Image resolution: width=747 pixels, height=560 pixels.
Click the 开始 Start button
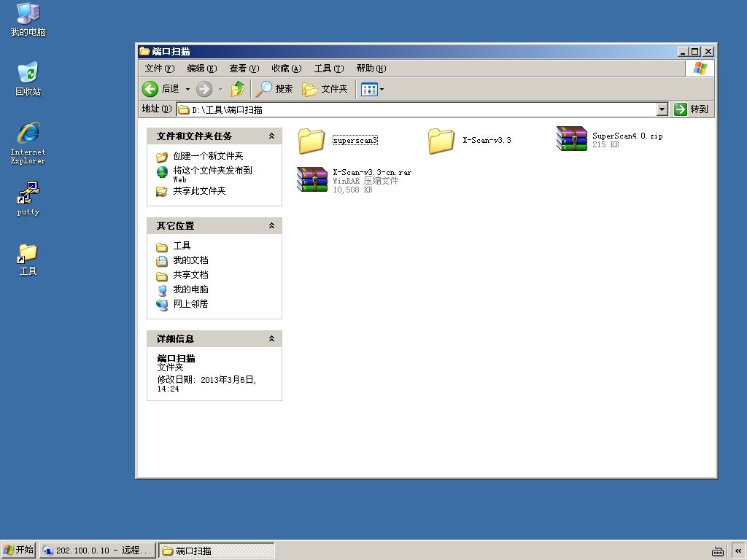(x=18, y=551)
